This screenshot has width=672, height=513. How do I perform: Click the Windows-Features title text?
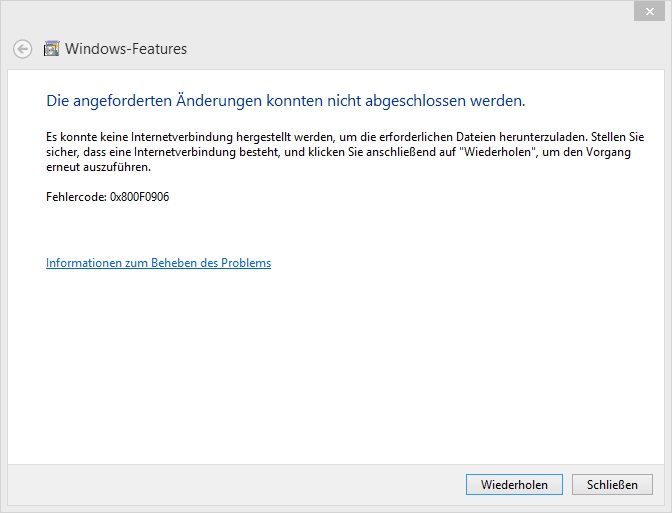pos(126,49)
